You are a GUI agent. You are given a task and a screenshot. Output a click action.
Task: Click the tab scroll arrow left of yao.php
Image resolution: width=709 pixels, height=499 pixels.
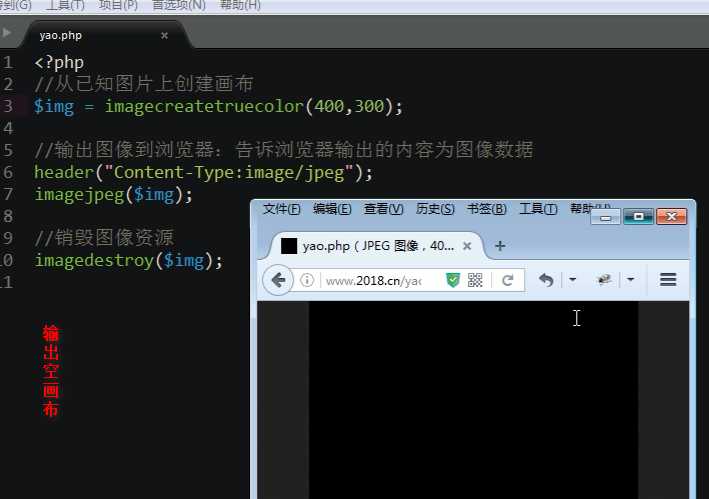[x=6, y=33]
